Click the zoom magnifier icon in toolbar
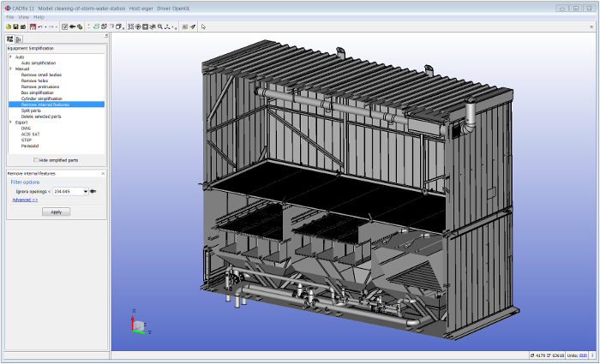 click(x=159, y=27)
